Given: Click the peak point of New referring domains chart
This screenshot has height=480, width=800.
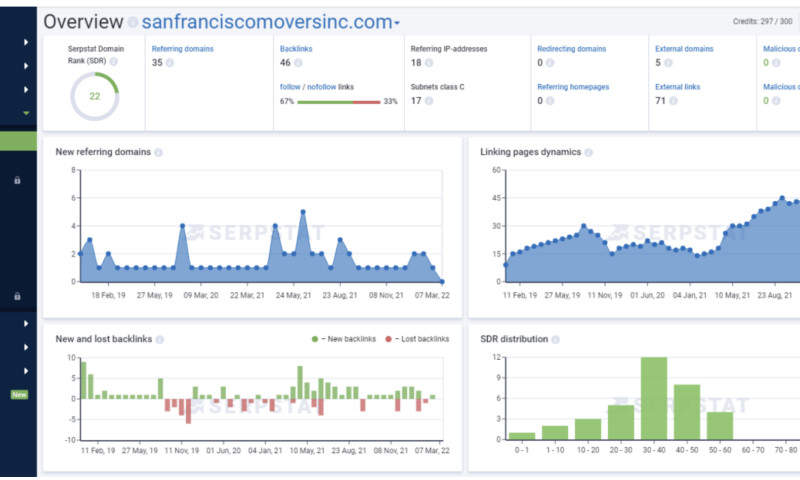Looking at the screenshot, I should [x=303, y=211].
